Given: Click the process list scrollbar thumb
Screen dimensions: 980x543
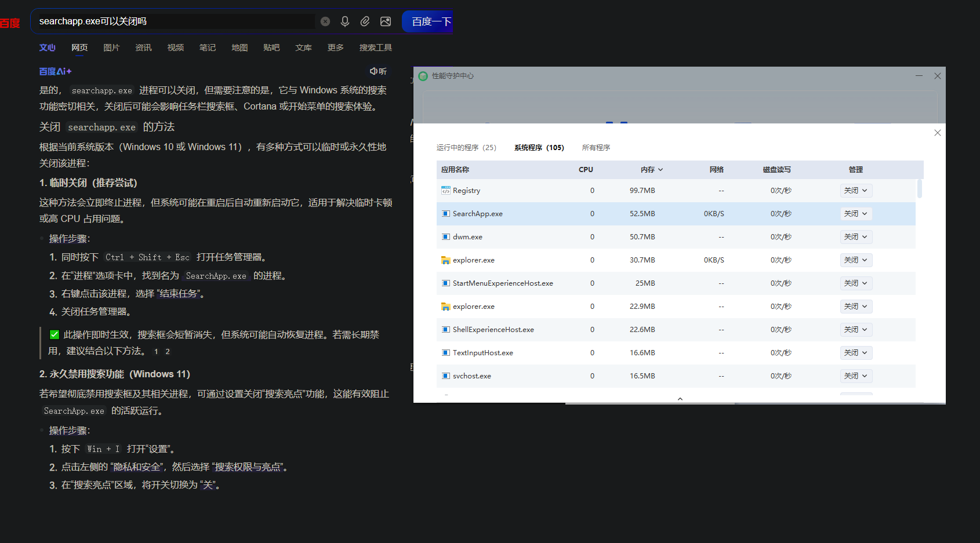Looking at the screenshot, I should 920,189.
